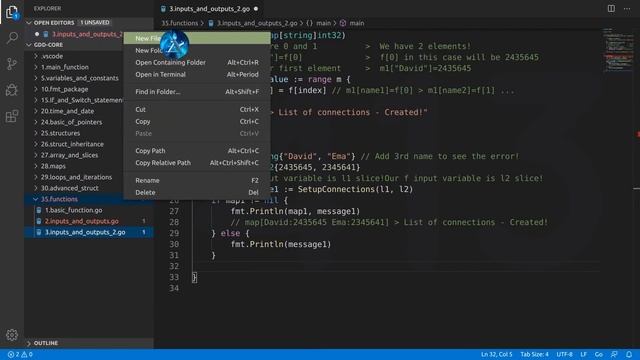Click Go language mode in status bar
The height and width of the screenshot is (360, 640).
pos(598,354)
